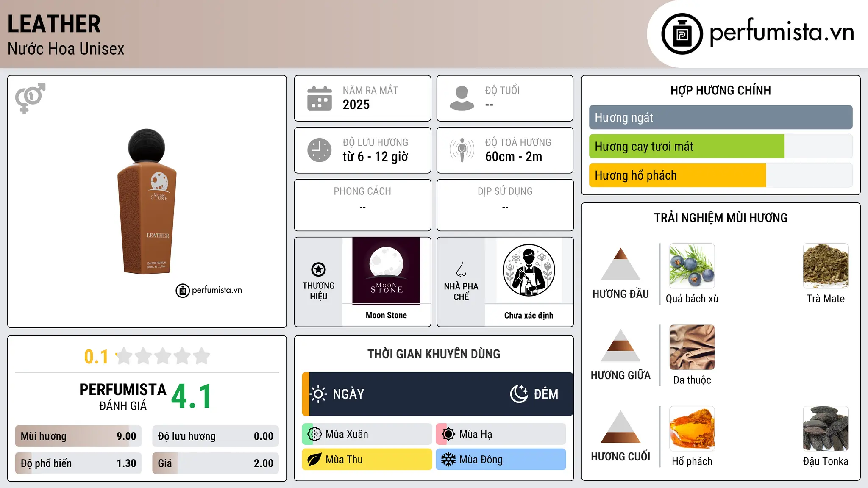The width and height of the screenshot is (868, 488).
Task: Click the sun icon next to Ngày
Action: [318, 394]
